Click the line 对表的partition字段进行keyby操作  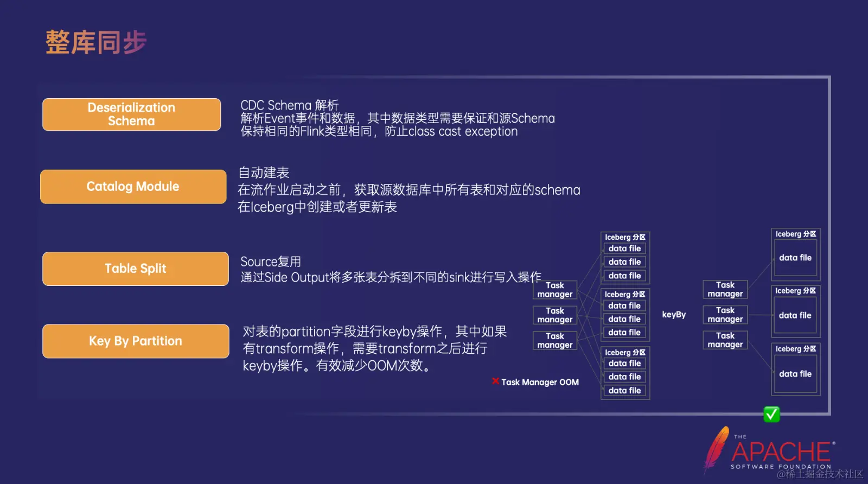pos(375,332)
